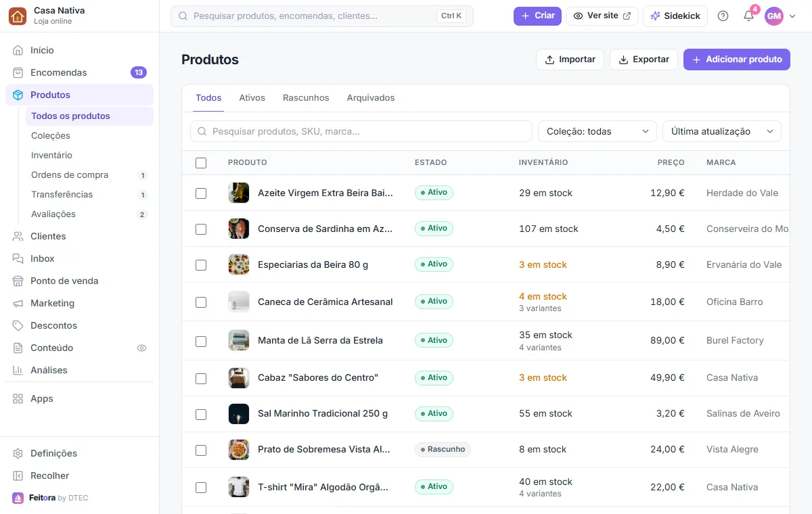
Task: Open Coleções in the sidebar
Action: pyautogui.click(x=89, y=135)
